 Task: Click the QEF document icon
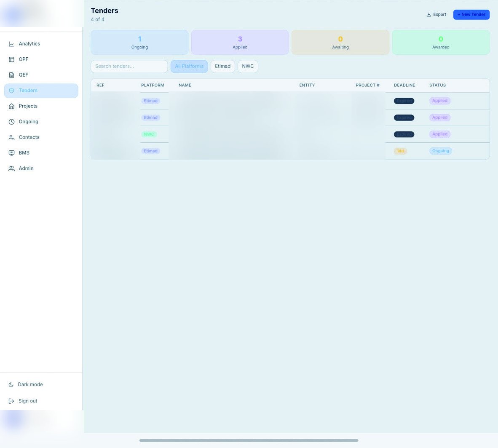tap(11, 75)
